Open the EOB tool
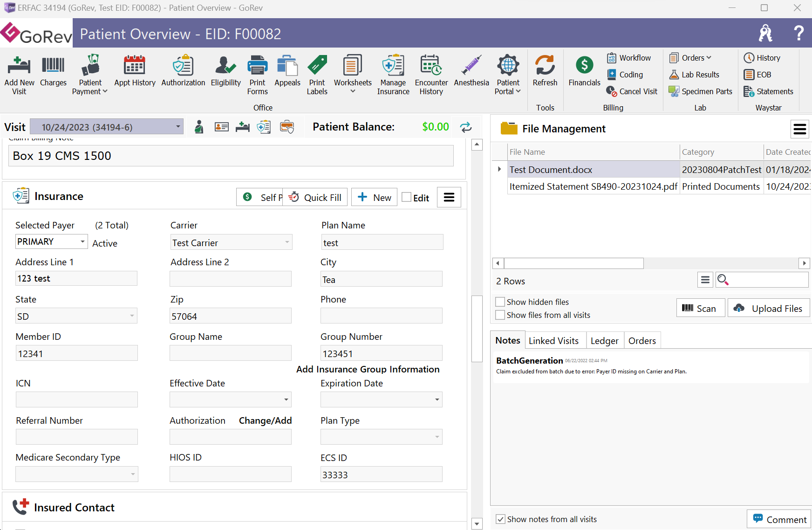The width and height of the screenshot is (812, 530). 757,75
